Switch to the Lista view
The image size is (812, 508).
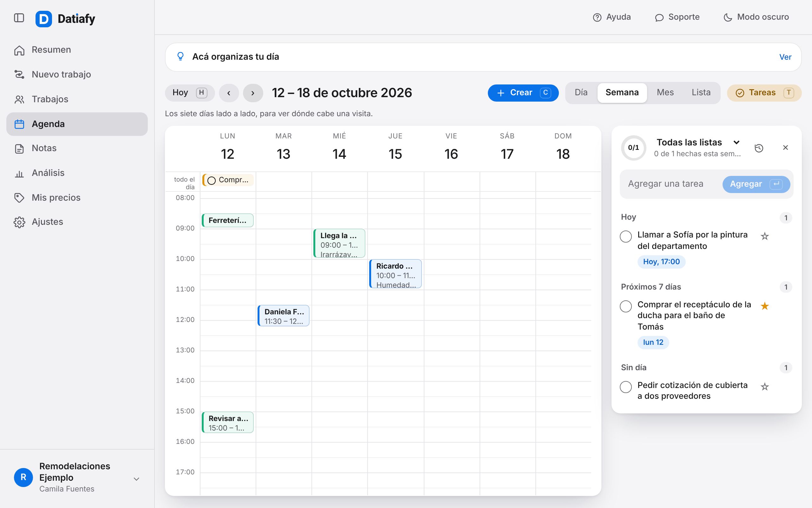click(701, 93)
